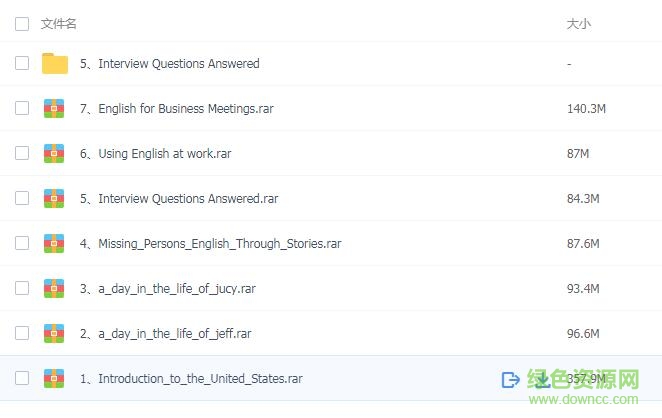Check the box next to a_day_in_the_life_of_jucy.rar
The width and height of the screenshot is (662, 418).
coord(22,289)
